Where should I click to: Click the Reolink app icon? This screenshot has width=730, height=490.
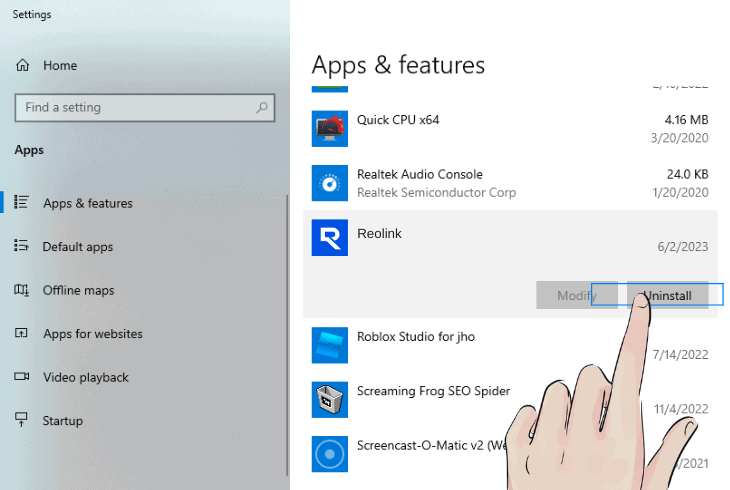coord(330,238)
